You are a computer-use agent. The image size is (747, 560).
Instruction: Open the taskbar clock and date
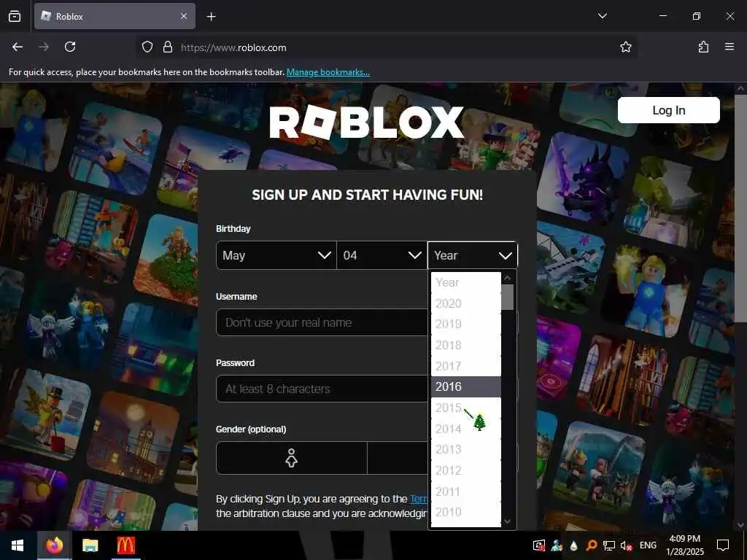click(x=685, y=545)
